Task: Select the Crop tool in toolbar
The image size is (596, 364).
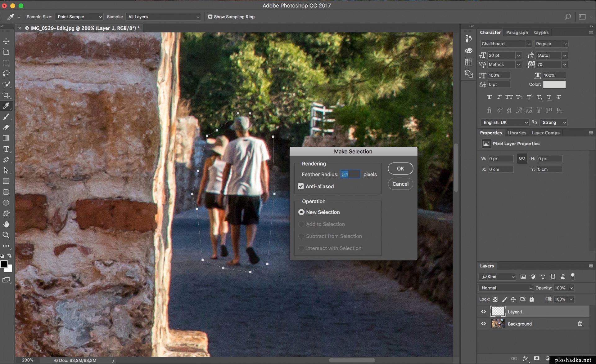Action: [6, 94]
